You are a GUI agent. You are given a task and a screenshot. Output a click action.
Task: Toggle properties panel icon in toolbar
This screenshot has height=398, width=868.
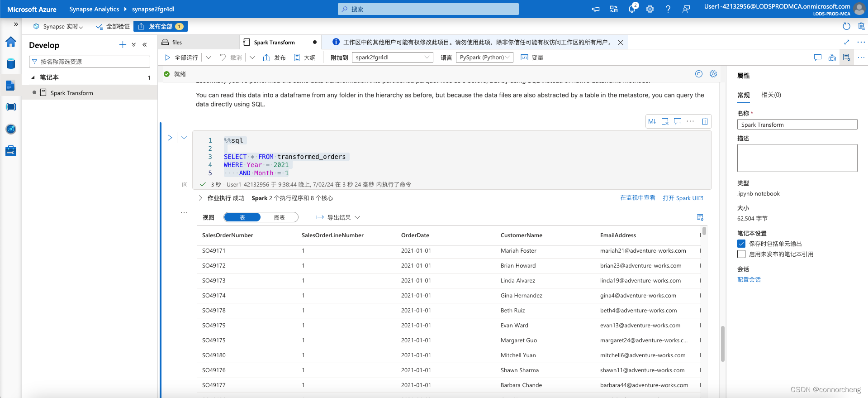(847, 58)
